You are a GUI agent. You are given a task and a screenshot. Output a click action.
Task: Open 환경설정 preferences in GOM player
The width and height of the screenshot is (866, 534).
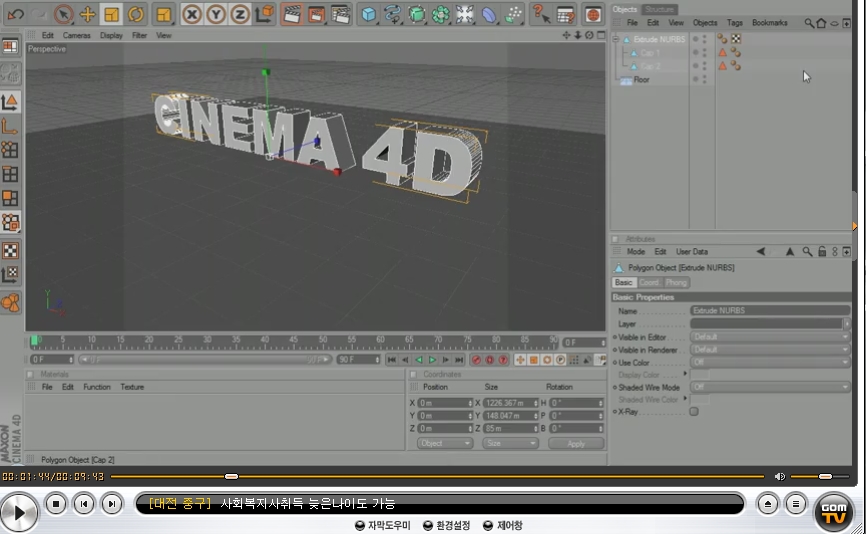point(447,525)
